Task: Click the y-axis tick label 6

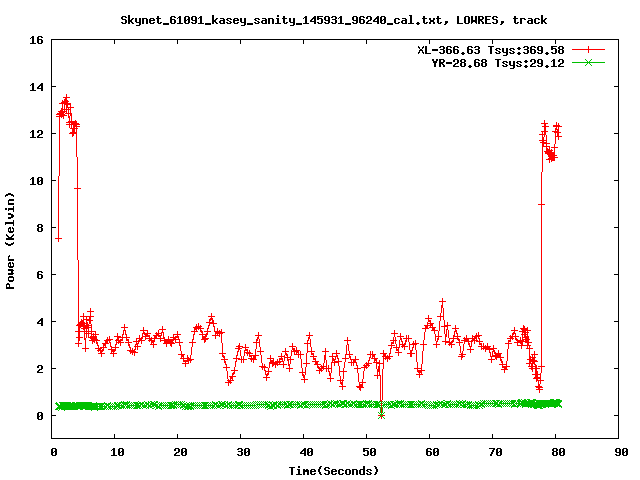Action: 38,275
